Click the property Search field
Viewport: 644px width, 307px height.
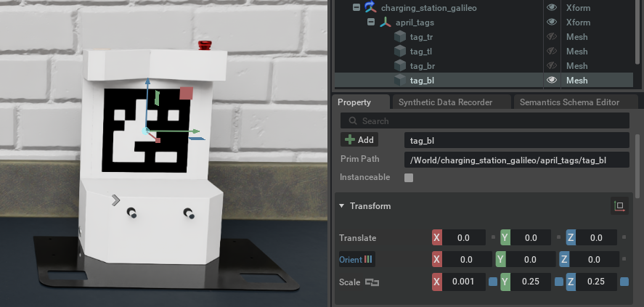(485, 121)
